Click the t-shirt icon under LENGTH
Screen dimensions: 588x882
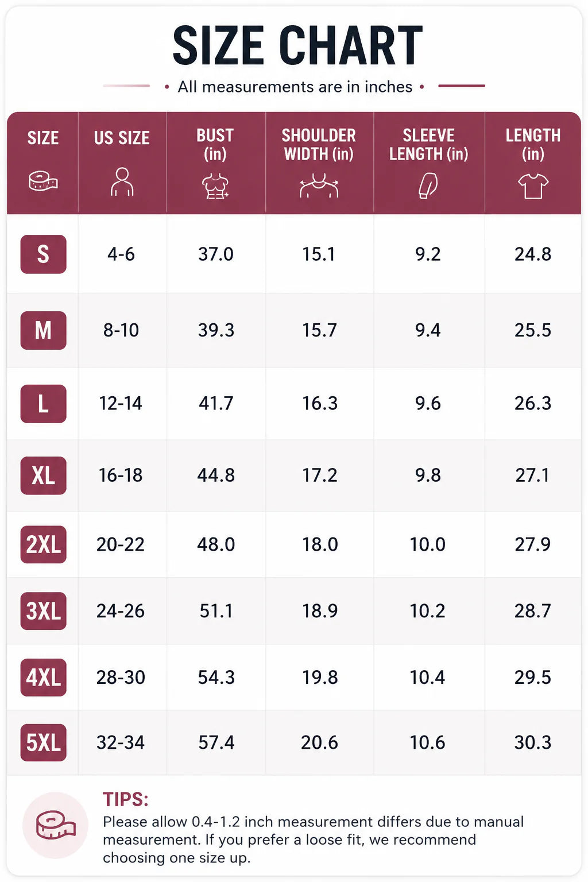coord(533,186)
